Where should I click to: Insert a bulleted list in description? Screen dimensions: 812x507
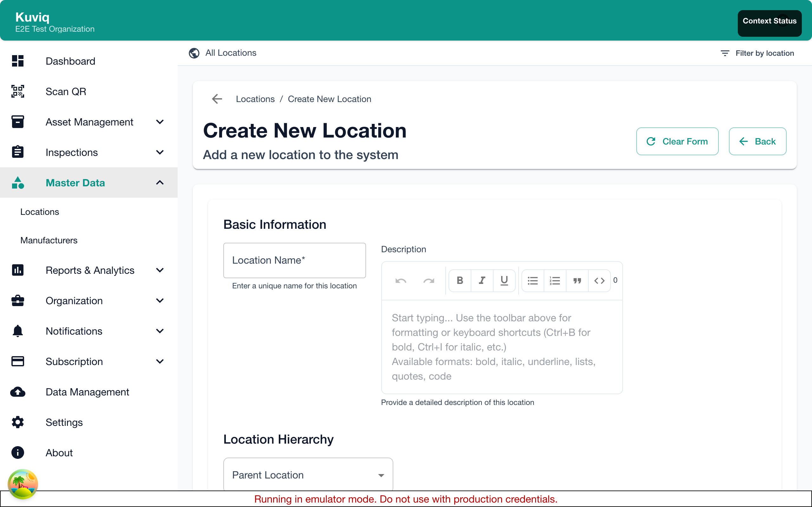[533, 280]
